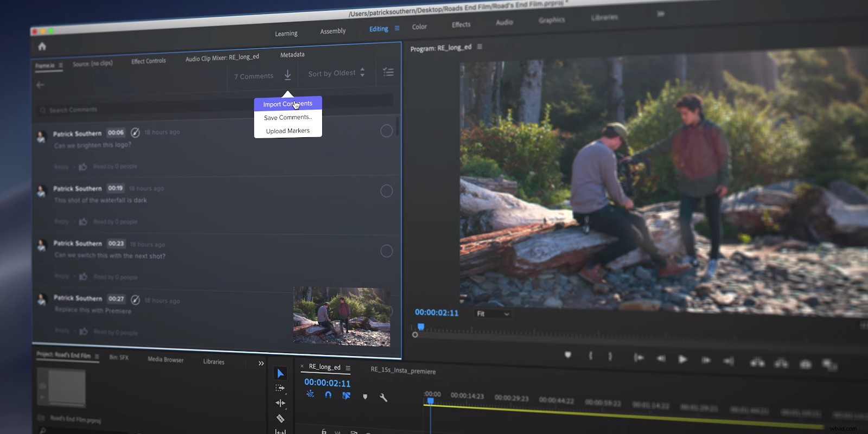This screenshot has width=868, height=434.
Task: Open the Learning workspace tab
Action: point(286,34)
